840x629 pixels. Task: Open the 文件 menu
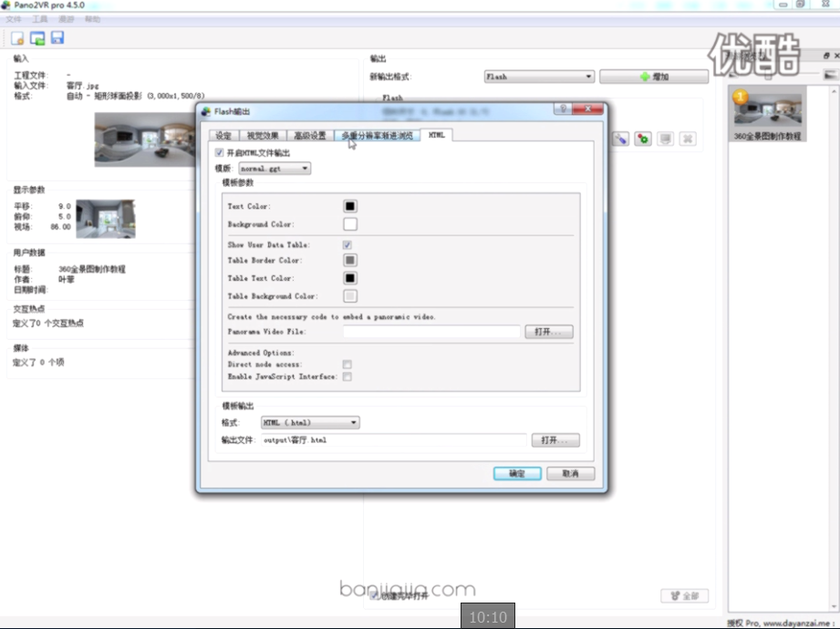[x=14, y=19]
